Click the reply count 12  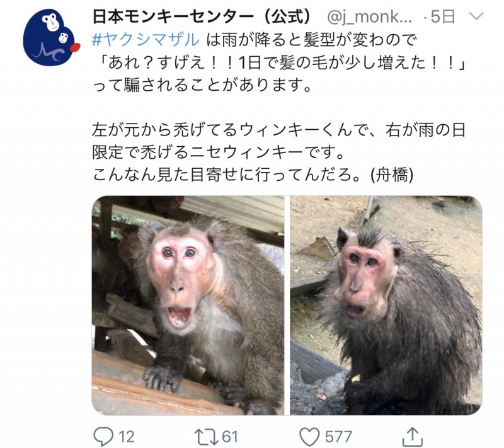(x=127, y=437)
